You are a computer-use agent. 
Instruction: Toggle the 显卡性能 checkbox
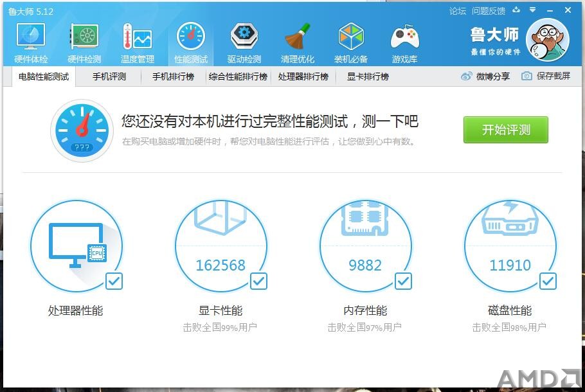[258, 281]
